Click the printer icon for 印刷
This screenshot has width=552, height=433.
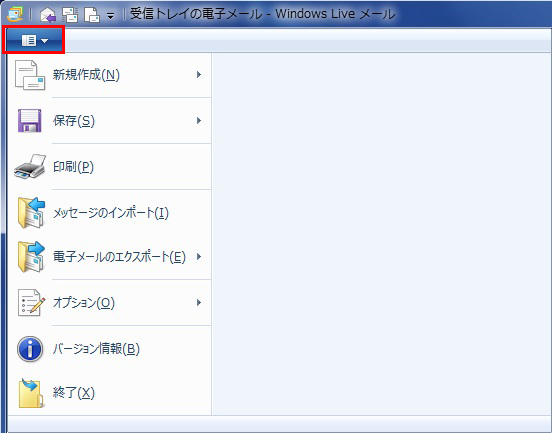(30, 166)
